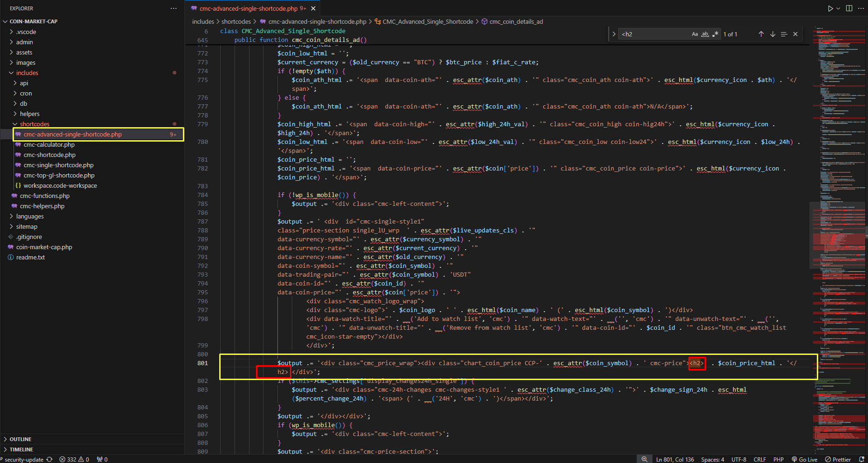The height and width of the screenshot is (463, 868).
Task: Open the run options dropdown arrow
Action: click(x=838, y=8)
